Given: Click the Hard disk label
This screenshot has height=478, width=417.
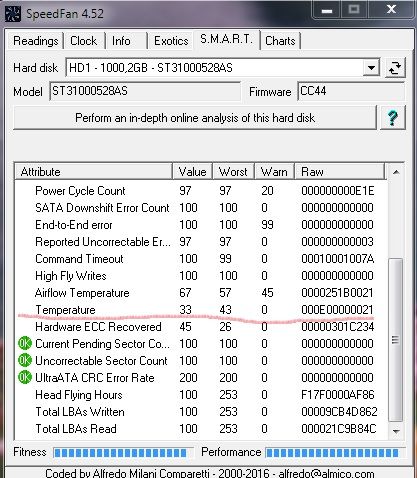Looking at the screenshot, I should point(35,68).
